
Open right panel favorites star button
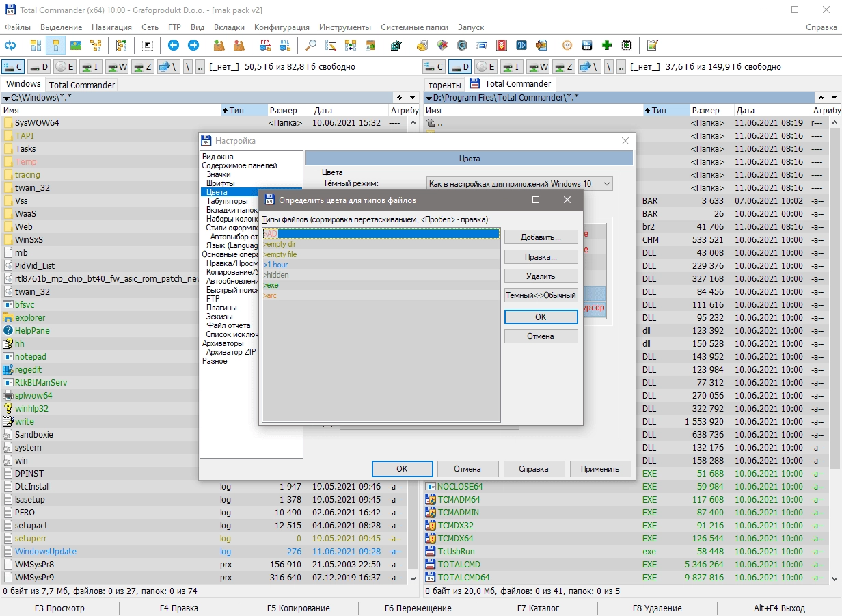click(x=822, y=98)
